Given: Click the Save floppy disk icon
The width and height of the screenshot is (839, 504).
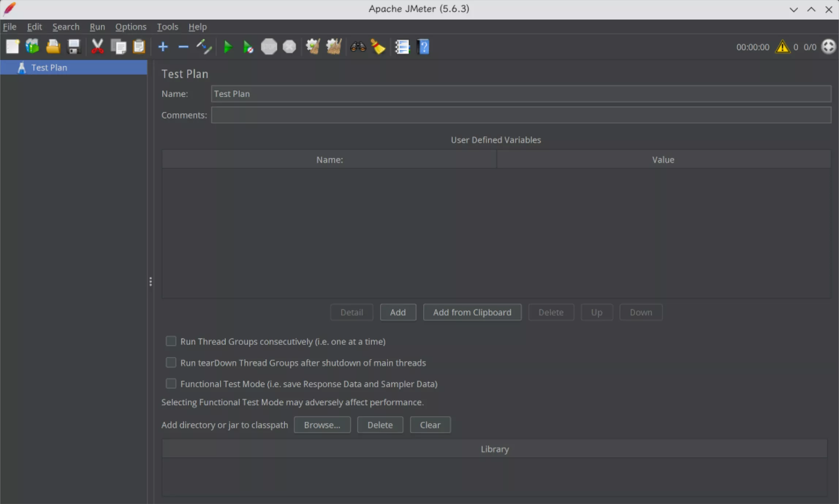Looking at the screenshot, I should click(x=74, y=47).
